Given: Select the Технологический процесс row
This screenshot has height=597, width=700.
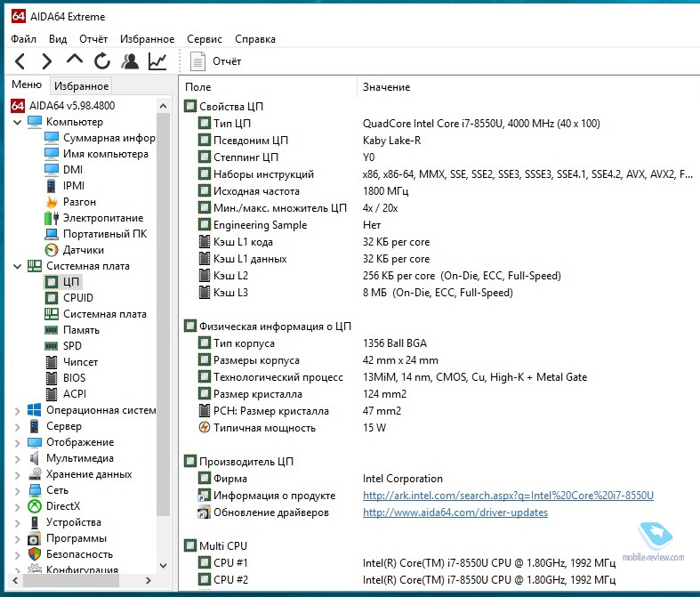Looking at the screenshot, I should [x=439, y=377].
